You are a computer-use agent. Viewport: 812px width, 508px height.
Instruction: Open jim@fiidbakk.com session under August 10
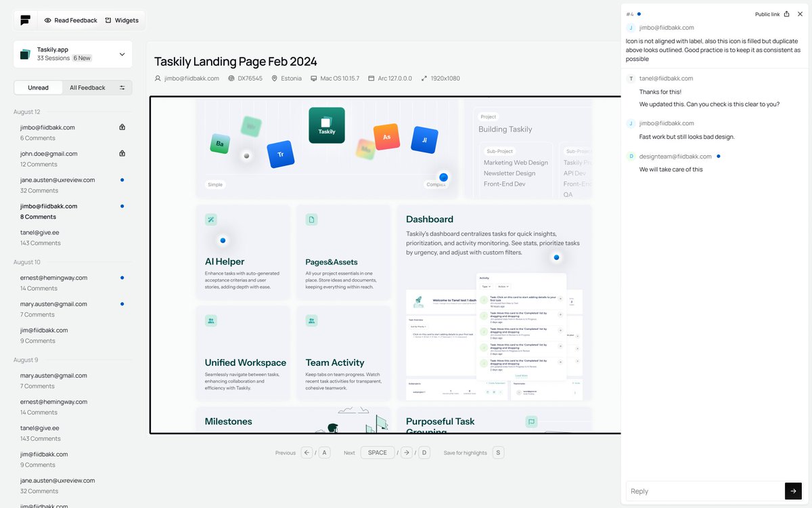point(72,335)
